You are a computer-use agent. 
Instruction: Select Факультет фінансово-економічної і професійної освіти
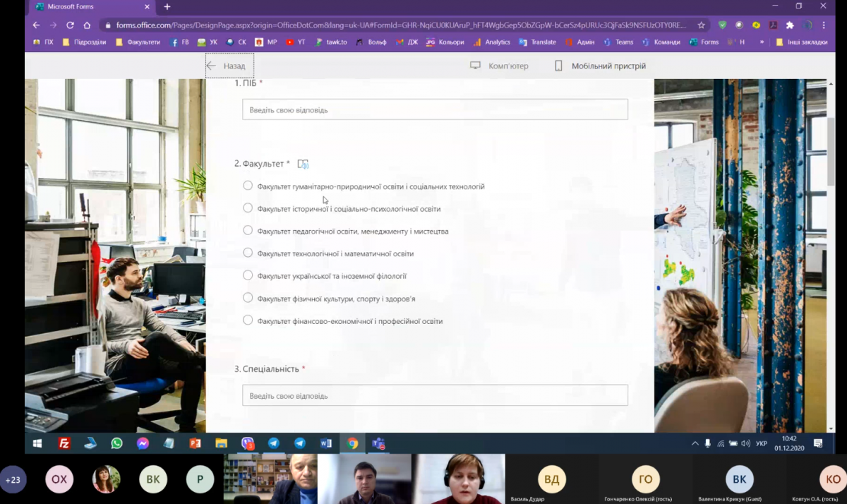(248, 320)
